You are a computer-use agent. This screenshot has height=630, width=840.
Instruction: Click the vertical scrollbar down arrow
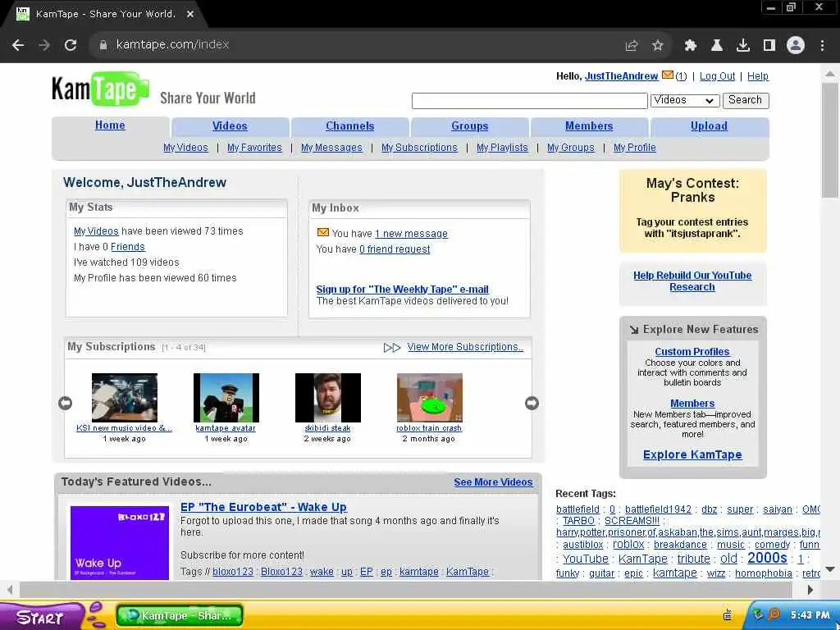coord(830,569)
